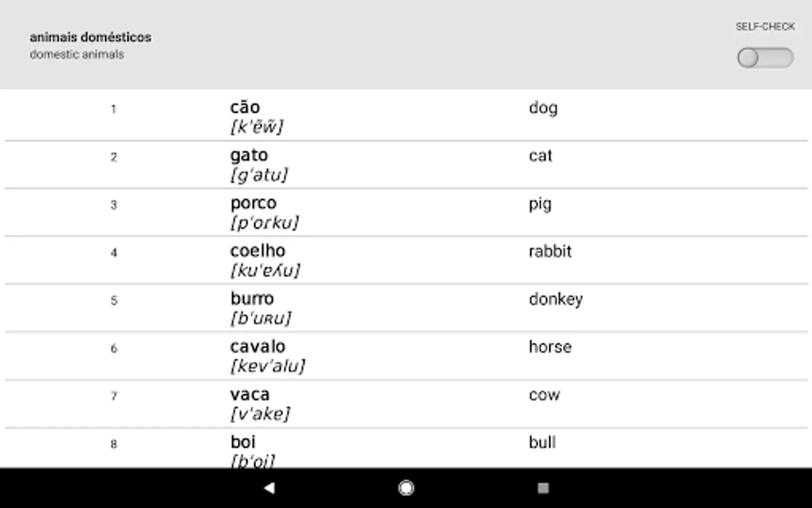Screen dimensions: 812x508
Task: Toggle the Self-Check switch
Action: [x=765, y=58]
